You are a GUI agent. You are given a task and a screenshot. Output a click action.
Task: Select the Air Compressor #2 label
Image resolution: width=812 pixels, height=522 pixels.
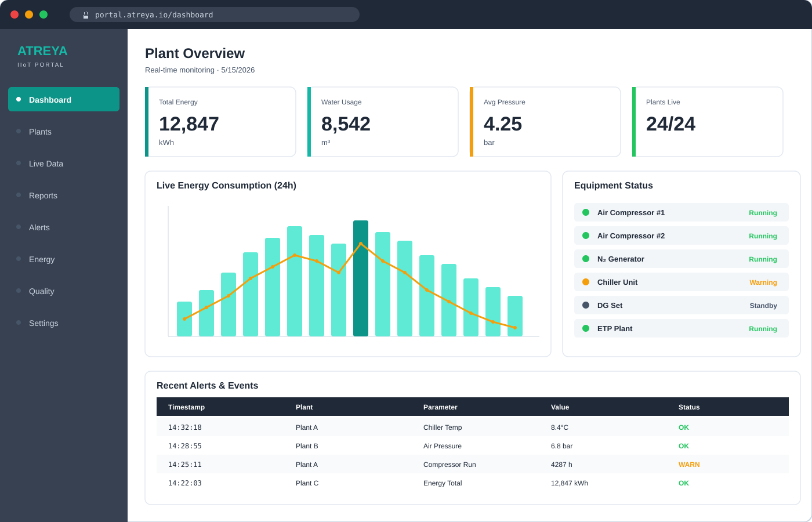click(631, 236)
